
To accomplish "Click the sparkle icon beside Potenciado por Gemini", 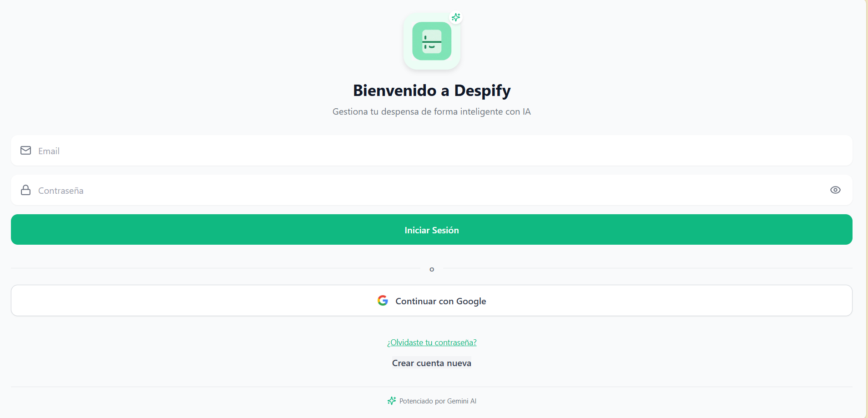I will coord(392,401).
